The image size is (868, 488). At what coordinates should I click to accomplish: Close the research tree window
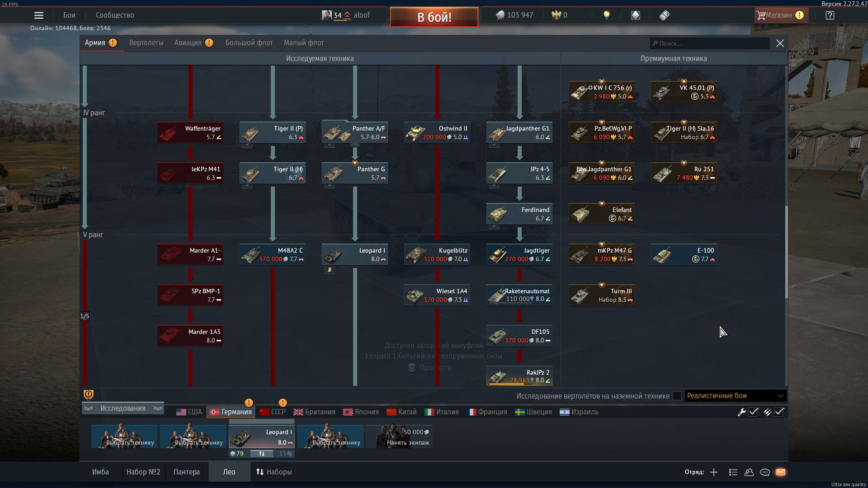click(x=780, y=43)
